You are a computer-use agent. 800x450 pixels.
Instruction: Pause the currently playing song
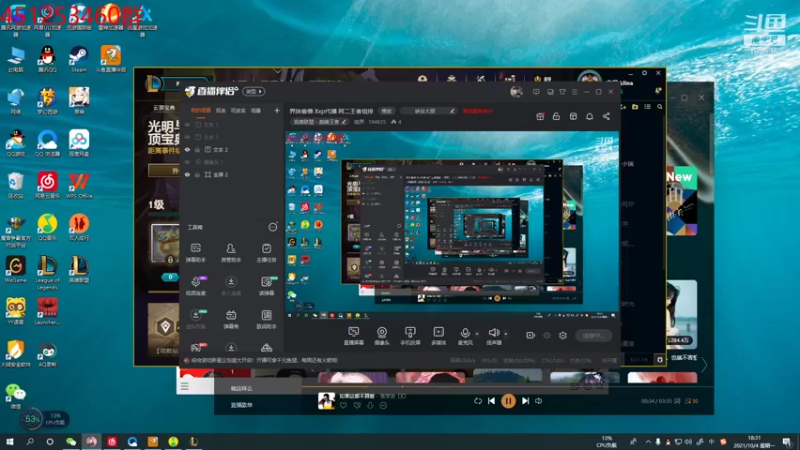(508, 401)
